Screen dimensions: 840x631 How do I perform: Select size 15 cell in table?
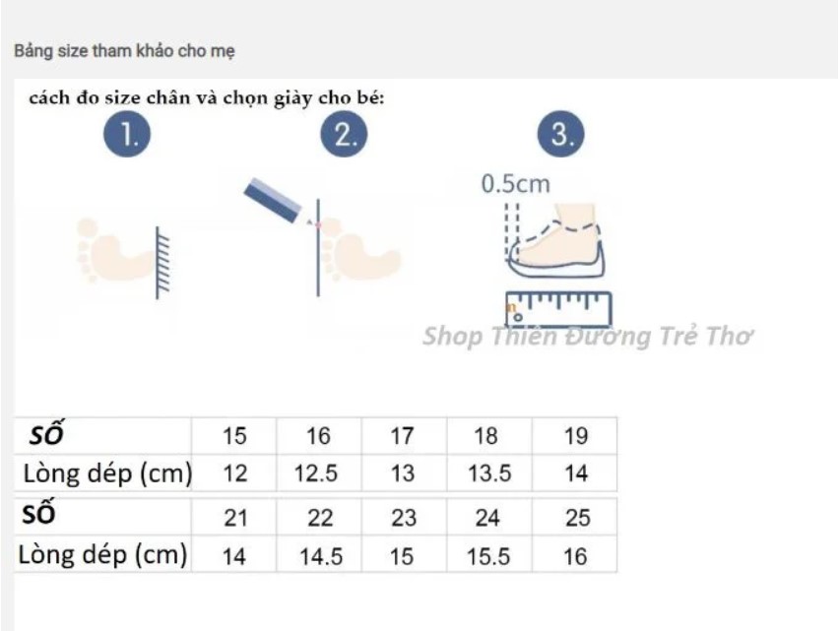pos(235,436)
